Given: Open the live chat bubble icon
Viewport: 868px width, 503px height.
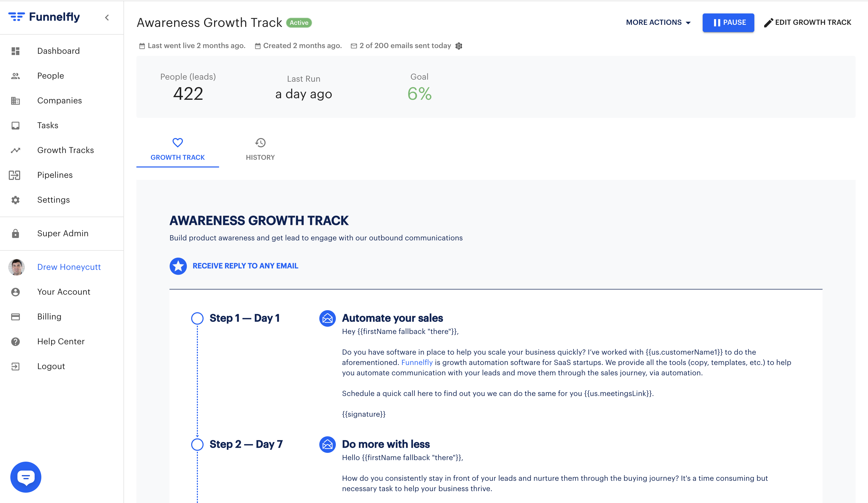Looking at the screenshot, I should pyautogui.click(x=26, y=477).
